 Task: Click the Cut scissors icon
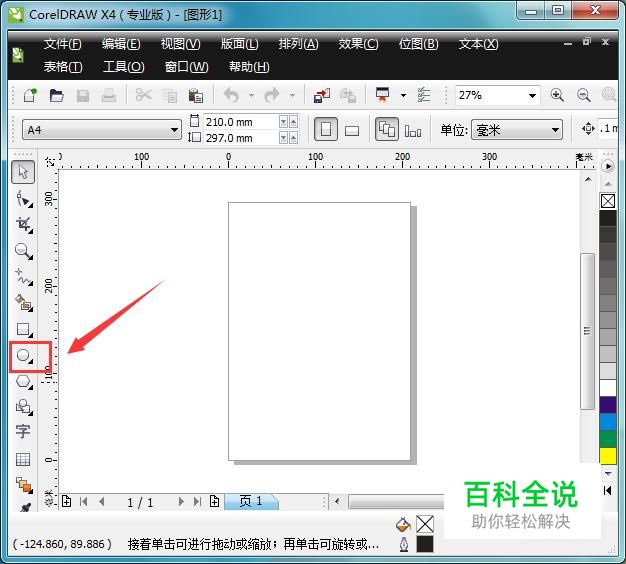pyautogui.click(x=144, y=95)
